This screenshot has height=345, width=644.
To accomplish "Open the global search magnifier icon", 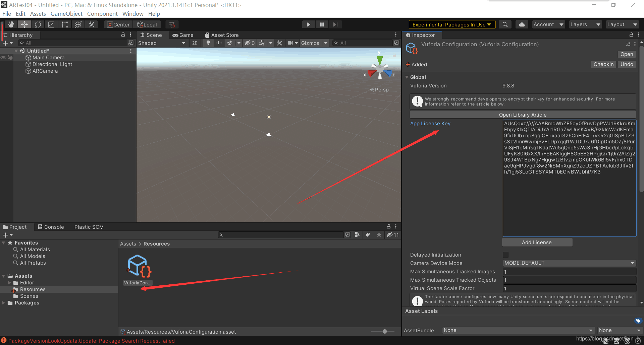I will click(x=505, y=24).
